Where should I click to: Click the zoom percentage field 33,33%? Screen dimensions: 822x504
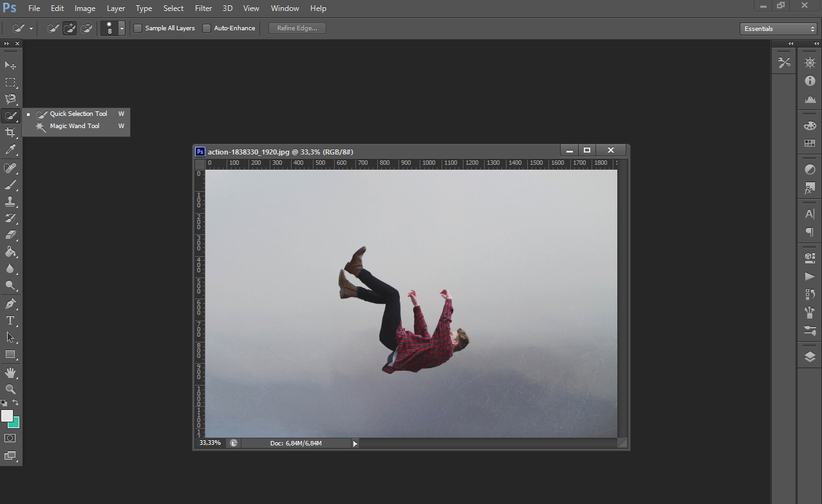(210, 443)
